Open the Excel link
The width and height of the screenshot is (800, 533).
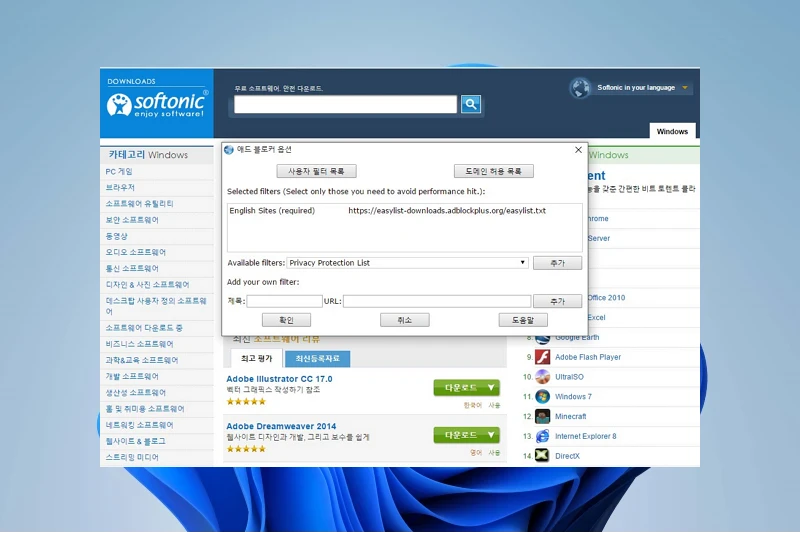point(596,317)
